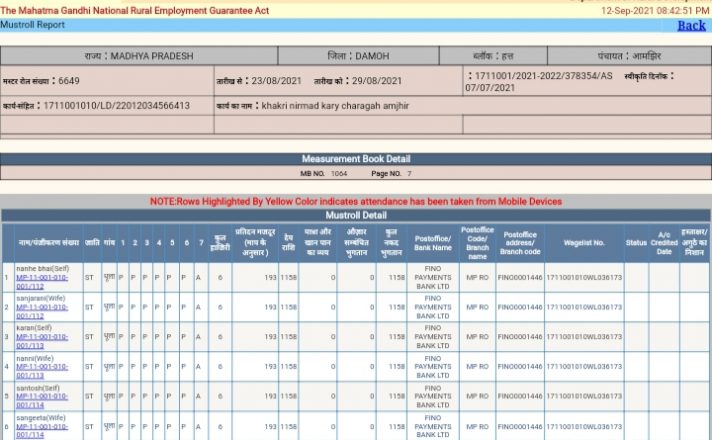Click the end date 29/08/2021
The image size is (712, 440).
(376, 81)
